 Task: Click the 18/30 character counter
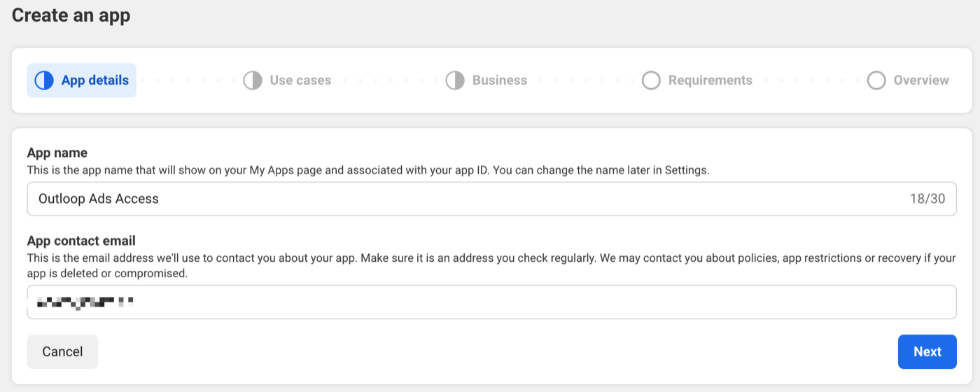pos(927,199)
